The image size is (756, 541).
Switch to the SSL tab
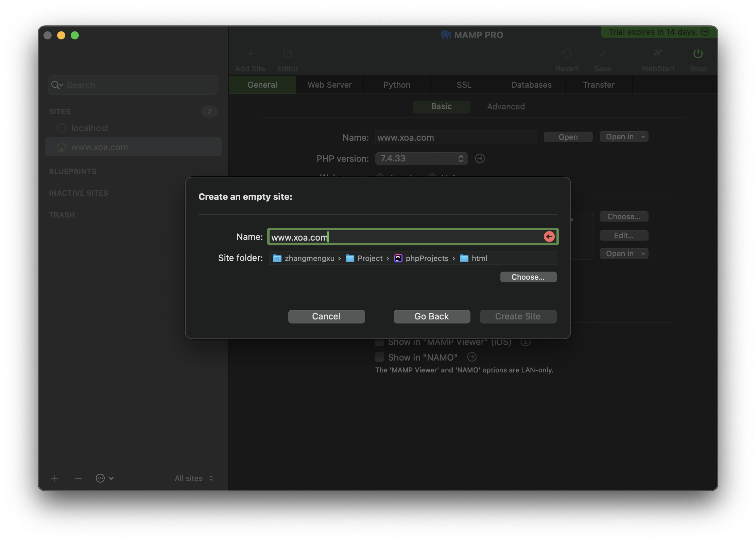point(464,85)
